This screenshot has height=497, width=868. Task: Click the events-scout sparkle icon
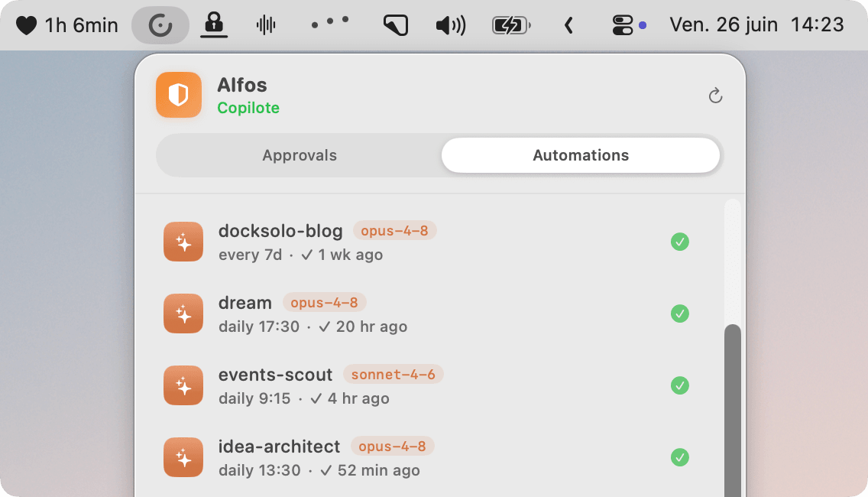183,385
